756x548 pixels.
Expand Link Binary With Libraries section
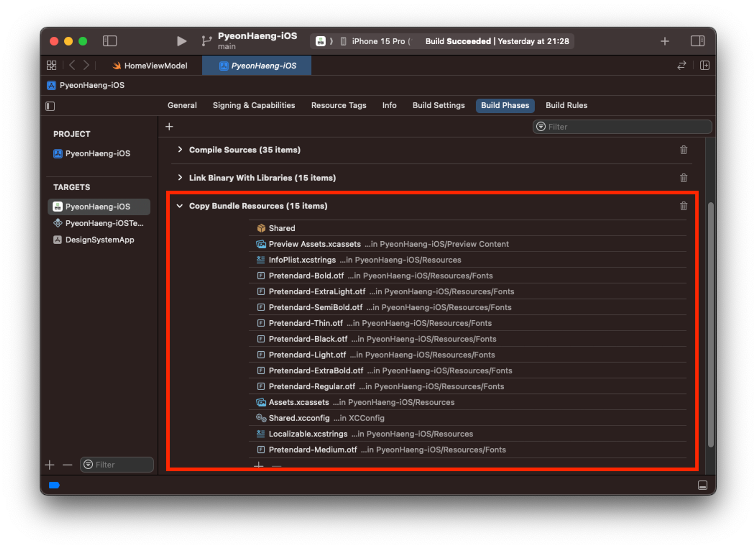tap(180, 178)
